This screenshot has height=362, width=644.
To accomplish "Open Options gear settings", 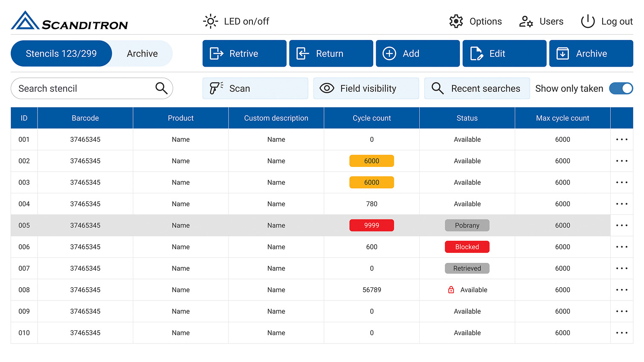I will pyautogui.click(x=456, y=21).
